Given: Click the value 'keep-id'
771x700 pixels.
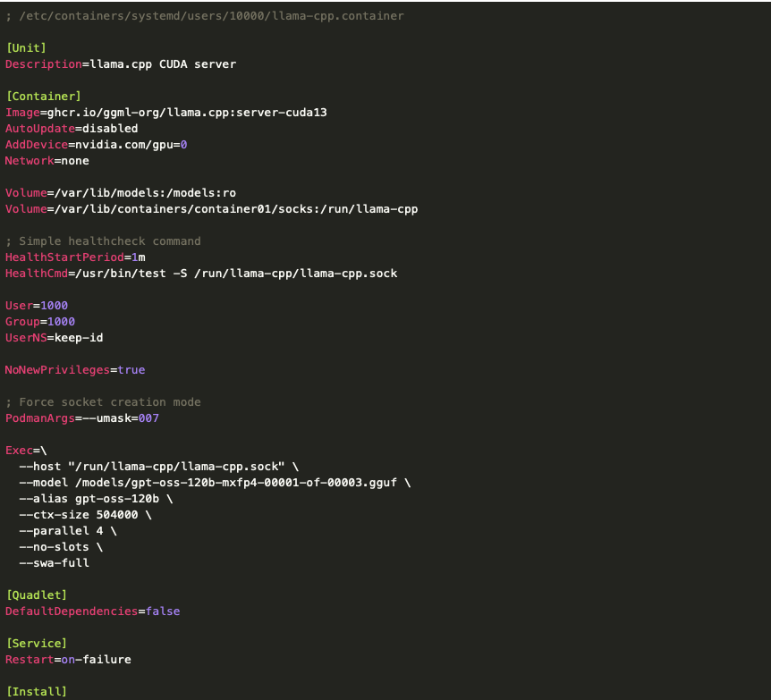Looking at the screenshot, I should tap(79, 338).
